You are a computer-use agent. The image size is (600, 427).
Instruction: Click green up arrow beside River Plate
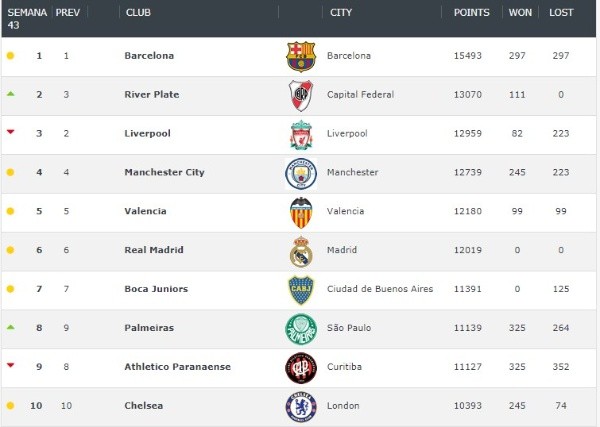10,94
